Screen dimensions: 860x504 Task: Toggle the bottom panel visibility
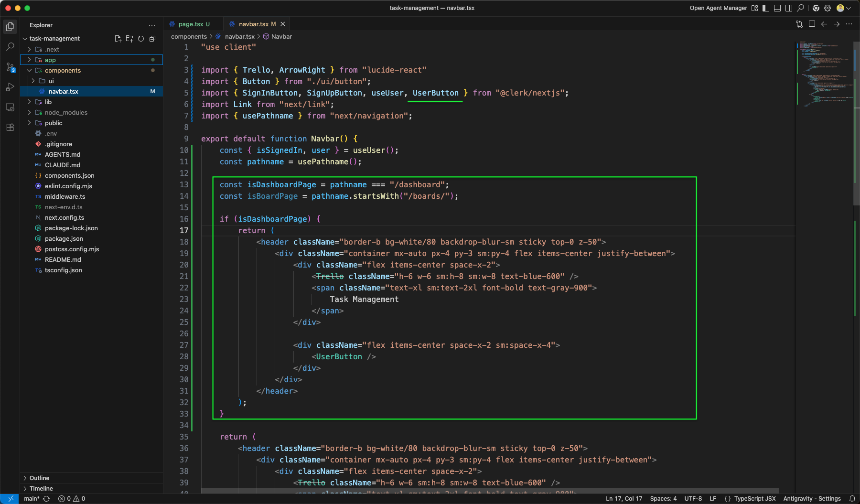(x=777, y=8)
